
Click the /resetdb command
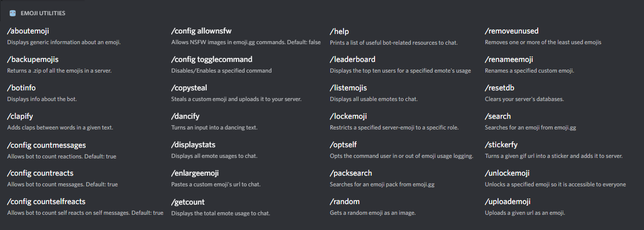[500, 88]
